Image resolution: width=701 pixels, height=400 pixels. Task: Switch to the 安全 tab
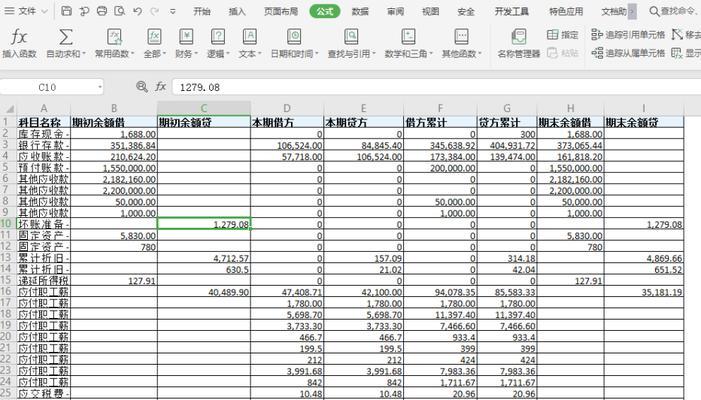coord(466,12)
